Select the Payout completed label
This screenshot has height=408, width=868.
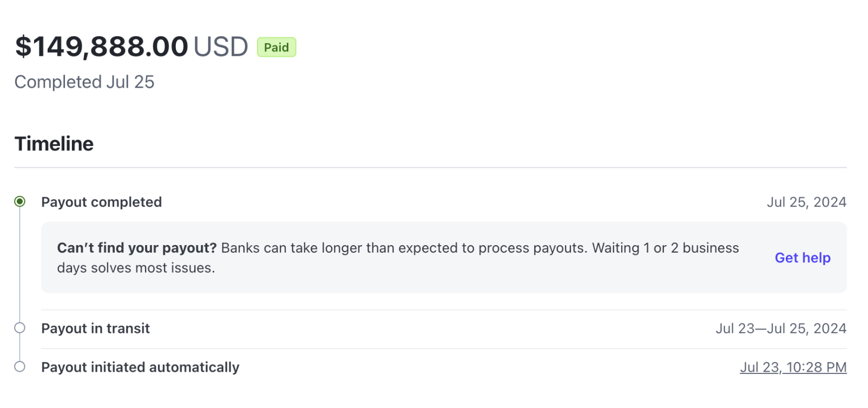pyautogui.click(x=102, y=202)
